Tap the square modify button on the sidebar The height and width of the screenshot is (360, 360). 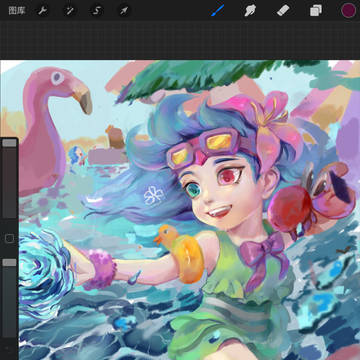click(x=9, y=238)
